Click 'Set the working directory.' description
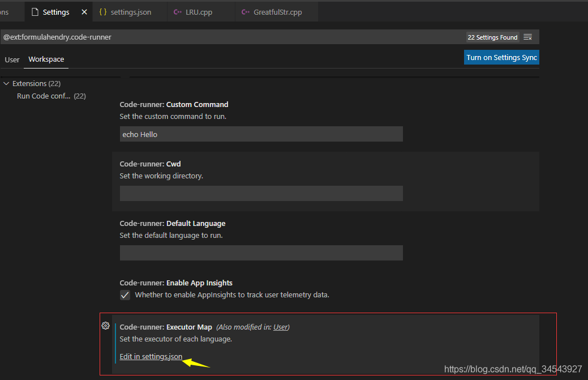 point(161,176)
